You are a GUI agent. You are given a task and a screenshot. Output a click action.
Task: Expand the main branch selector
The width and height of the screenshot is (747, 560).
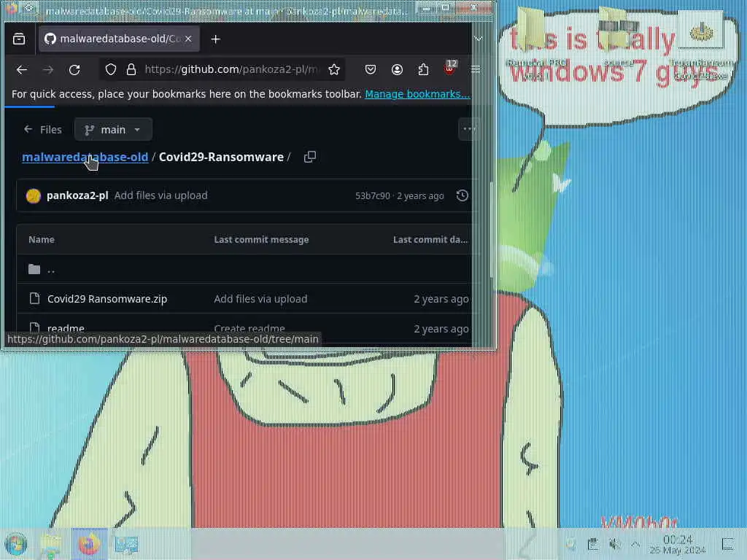(113, 130)
